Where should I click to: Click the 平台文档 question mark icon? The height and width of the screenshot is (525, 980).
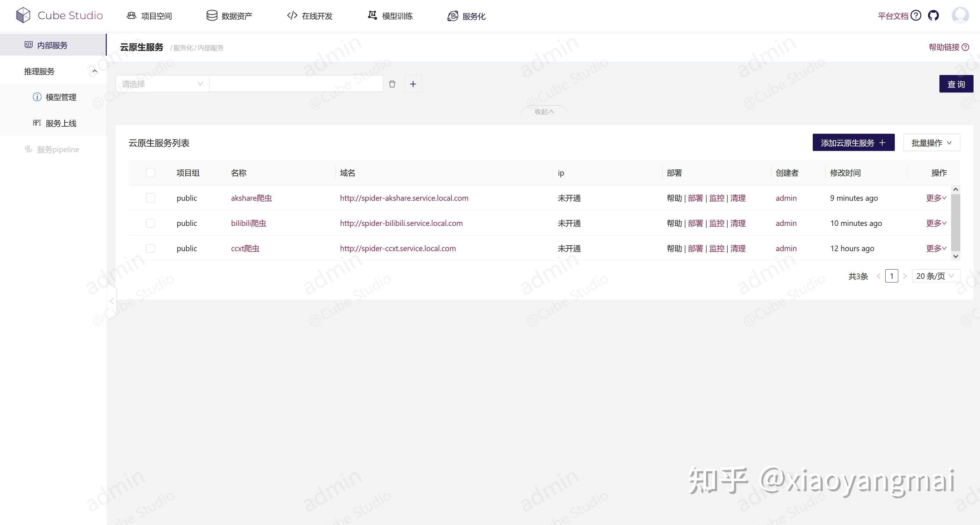pos(916,16)
